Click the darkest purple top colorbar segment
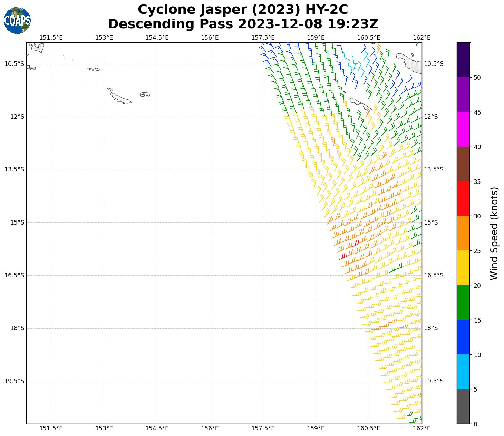 463,60
